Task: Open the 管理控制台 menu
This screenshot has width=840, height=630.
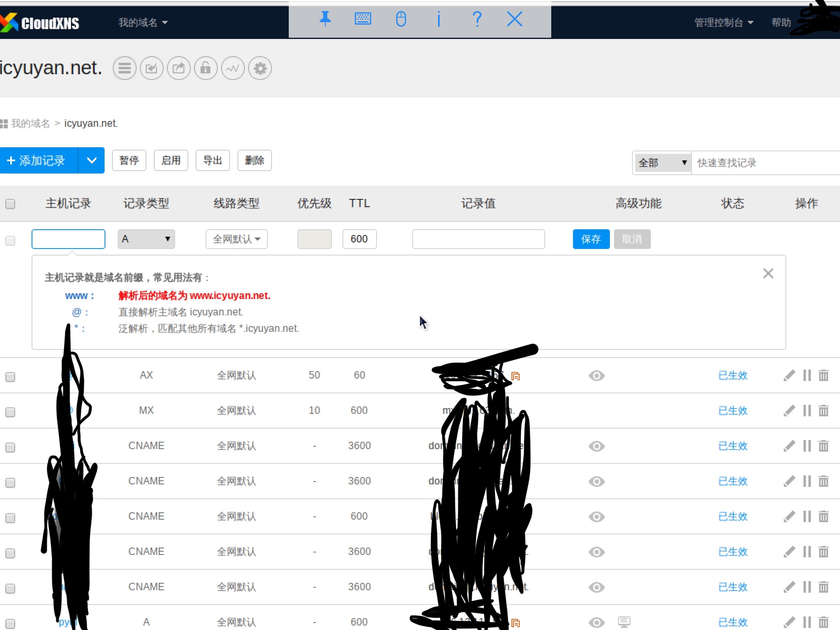Action: (723, 23)
